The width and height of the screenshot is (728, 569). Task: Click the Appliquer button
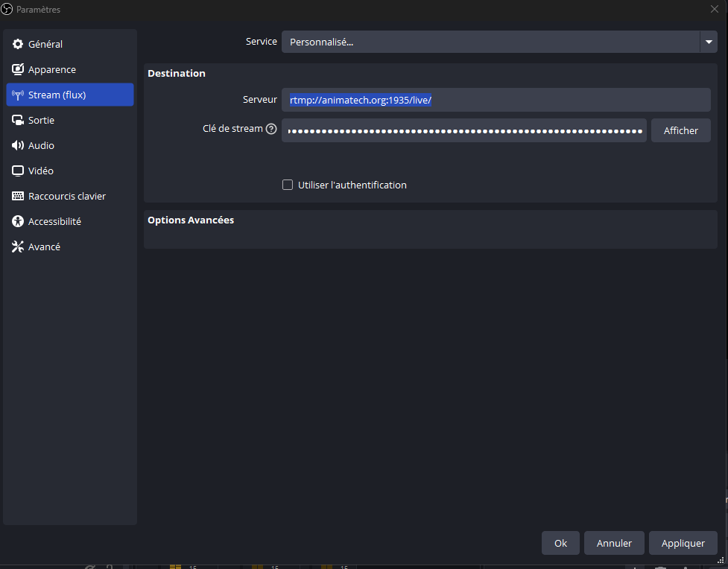pyautogui.click(x=683, y=544)
